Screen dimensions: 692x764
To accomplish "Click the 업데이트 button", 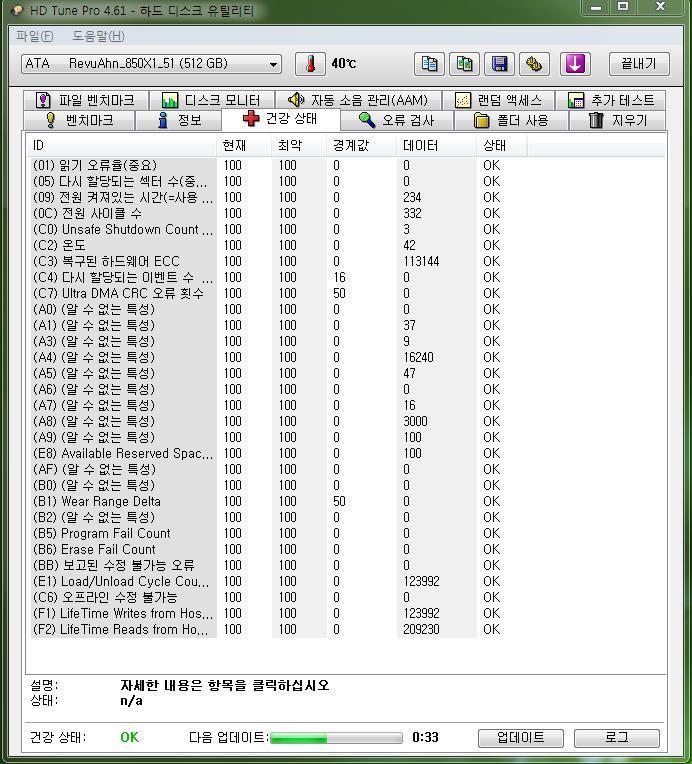I will pyautogui.click(x=520, y=738).
